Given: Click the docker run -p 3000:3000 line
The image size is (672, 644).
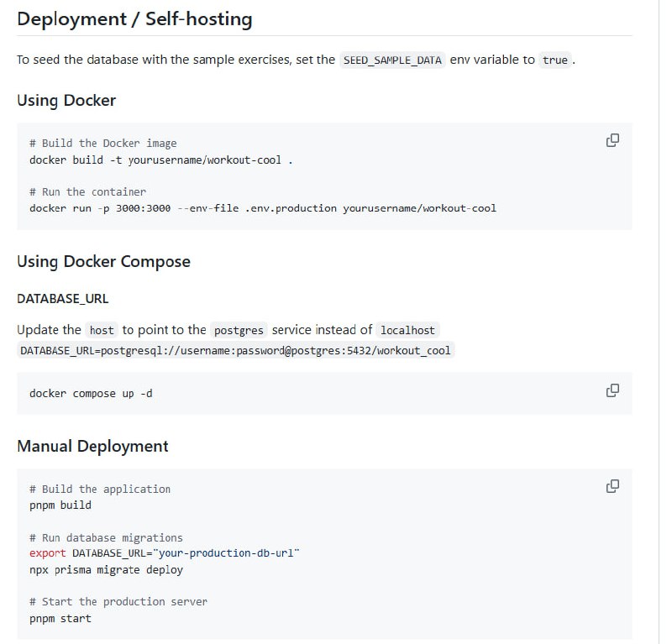Looking at the screenshot, I should point(262,207).
